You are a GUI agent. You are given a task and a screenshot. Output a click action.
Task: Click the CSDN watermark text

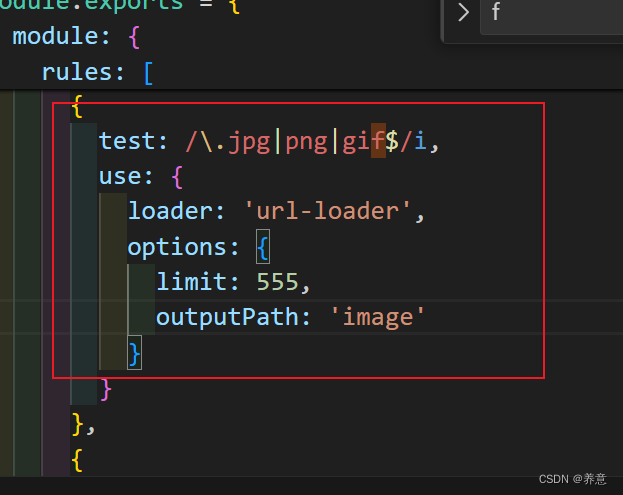[x=567, y=479]
